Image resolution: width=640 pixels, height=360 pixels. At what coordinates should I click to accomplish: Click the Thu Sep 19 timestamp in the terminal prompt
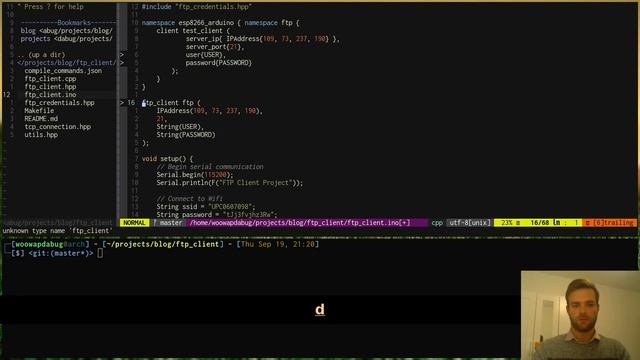(278, 244)
